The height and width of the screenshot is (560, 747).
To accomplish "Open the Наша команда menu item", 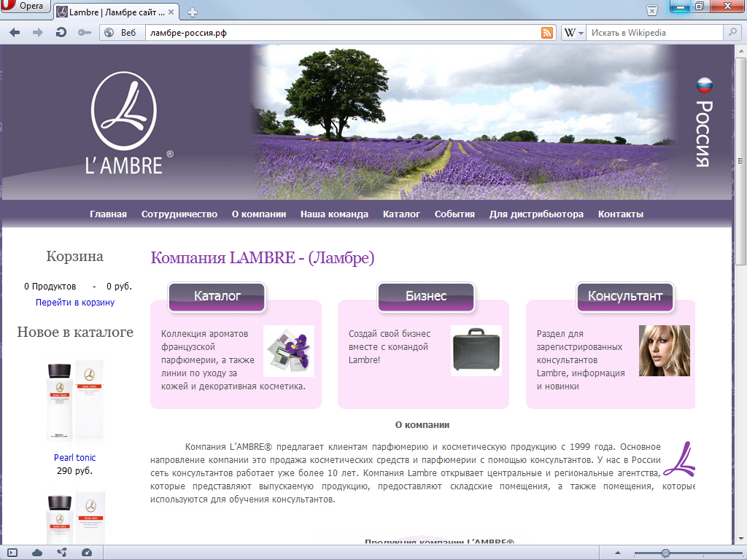I will click(334, 214).
